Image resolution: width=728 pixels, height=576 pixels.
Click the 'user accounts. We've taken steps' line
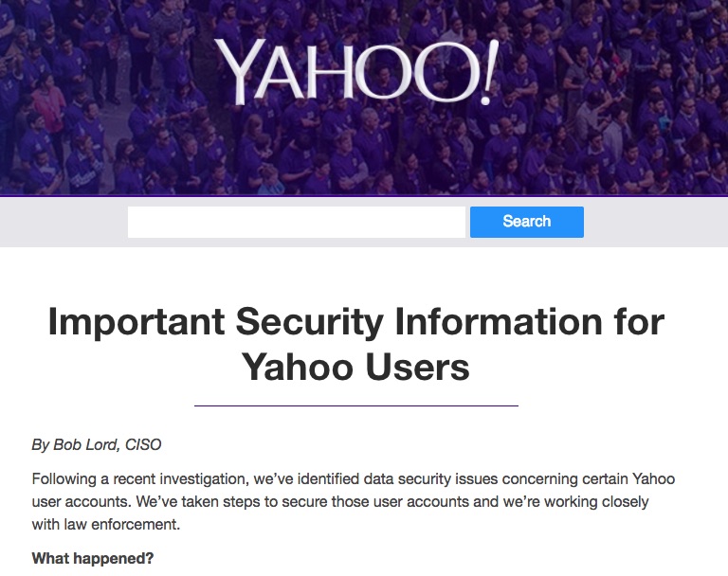(x=340, y=502)
